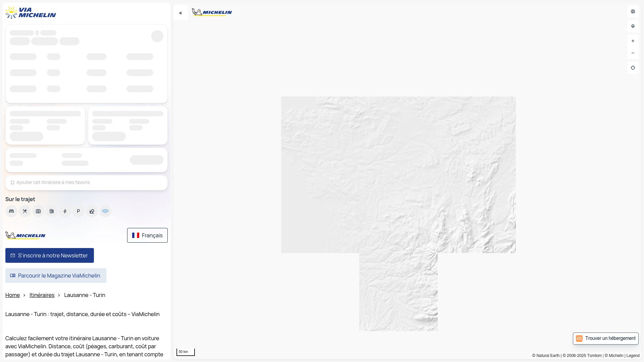Image resolution: width=644 pixels, height=362 pixels.
Task: Collapse the left side panel arrow
Action: point(180,13)
